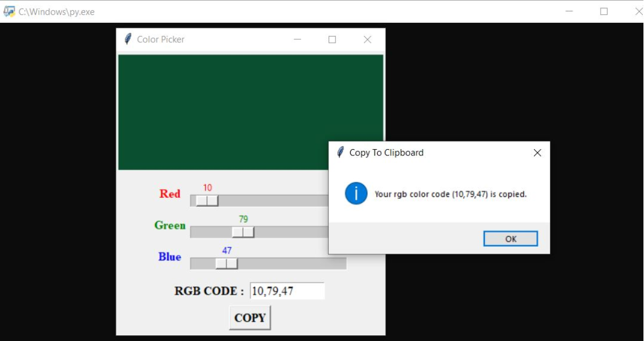Image resolution: width=644 pixels, height=341 pixels.
Task: Maximize the py.exe console window
Action: 604,11
